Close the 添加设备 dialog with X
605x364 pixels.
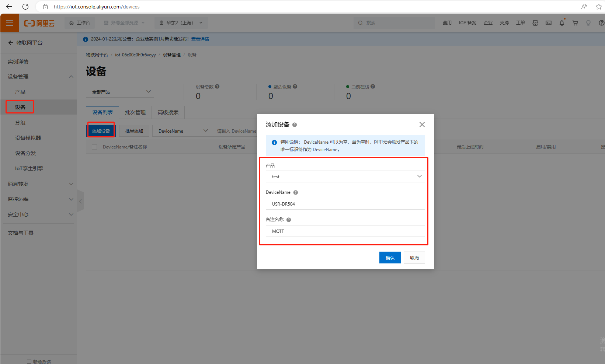pos(422,125)
